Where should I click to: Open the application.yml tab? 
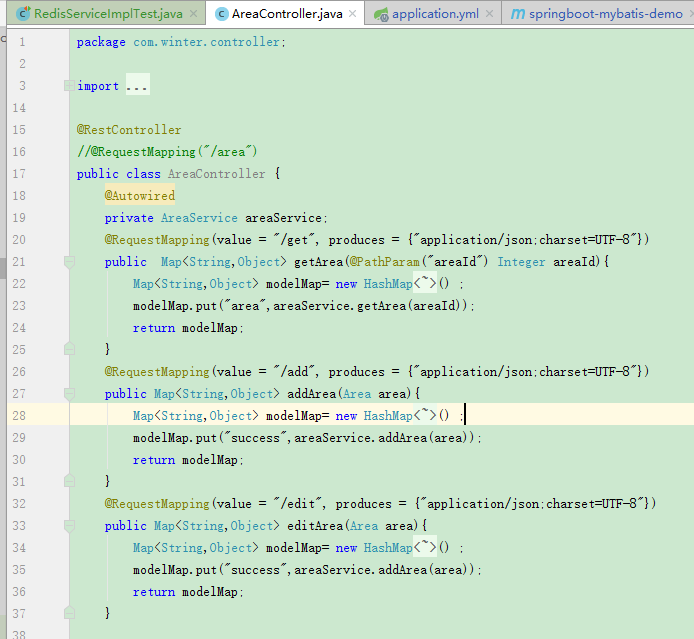434,14
